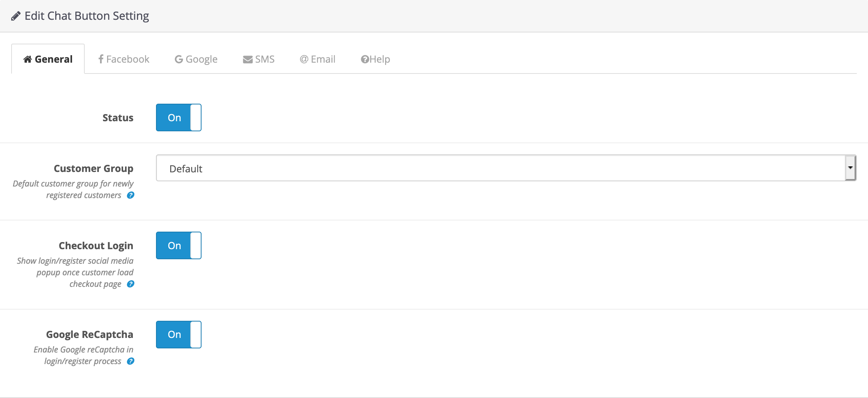The height and width of the screenshot is (398, 868).
Task: Click the envelope icon next to SMS
Action: tap(247, 59)
